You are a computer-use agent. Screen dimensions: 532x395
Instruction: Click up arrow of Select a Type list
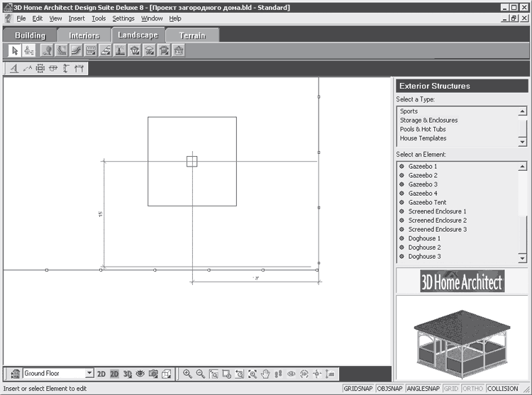(523, 111)
